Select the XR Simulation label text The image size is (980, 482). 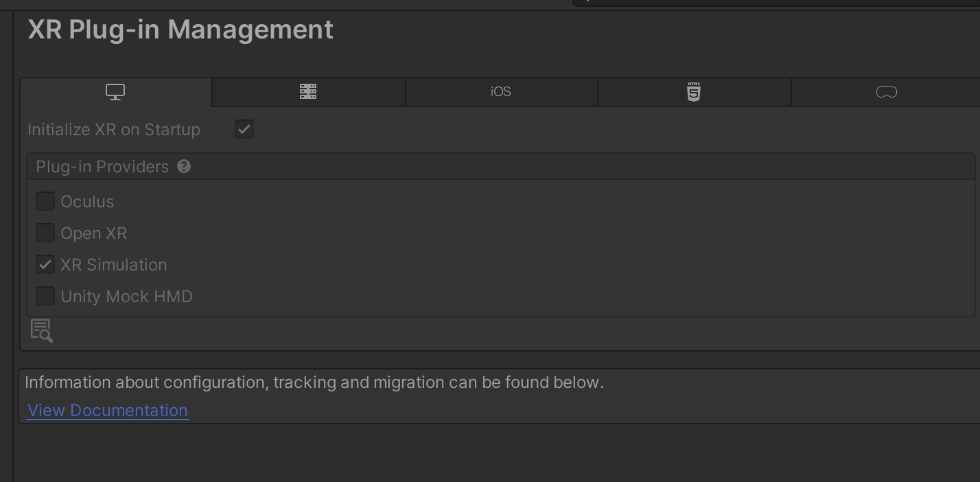pos(114,265)
